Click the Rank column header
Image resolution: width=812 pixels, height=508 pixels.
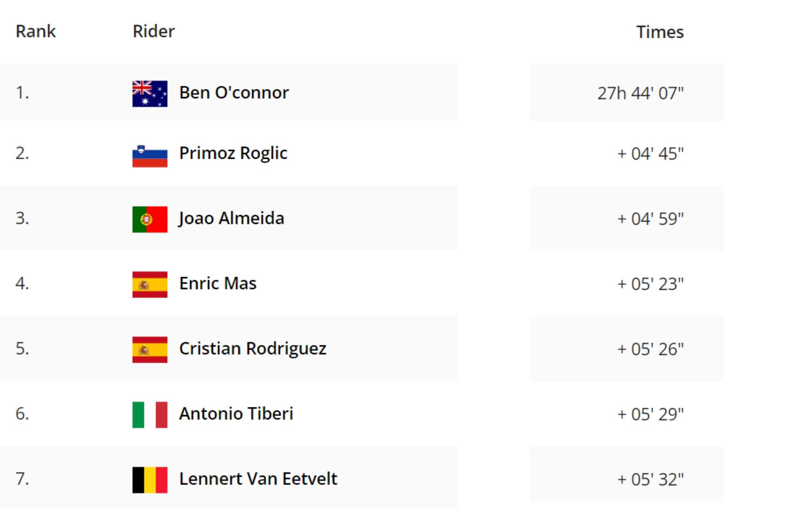pos(36,31)
